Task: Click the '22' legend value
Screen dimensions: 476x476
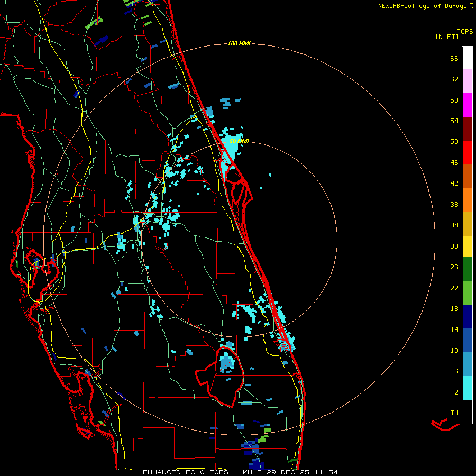Action: pos(454,288)
